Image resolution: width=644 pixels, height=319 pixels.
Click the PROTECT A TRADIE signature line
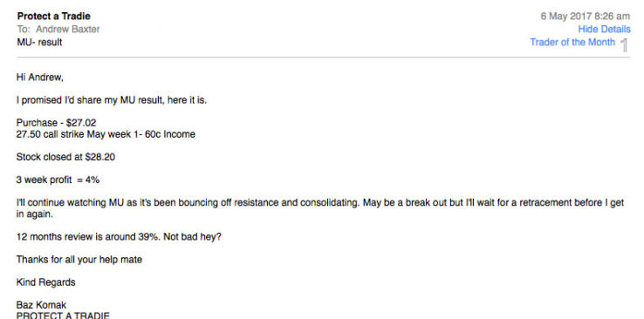click(63, 316)
